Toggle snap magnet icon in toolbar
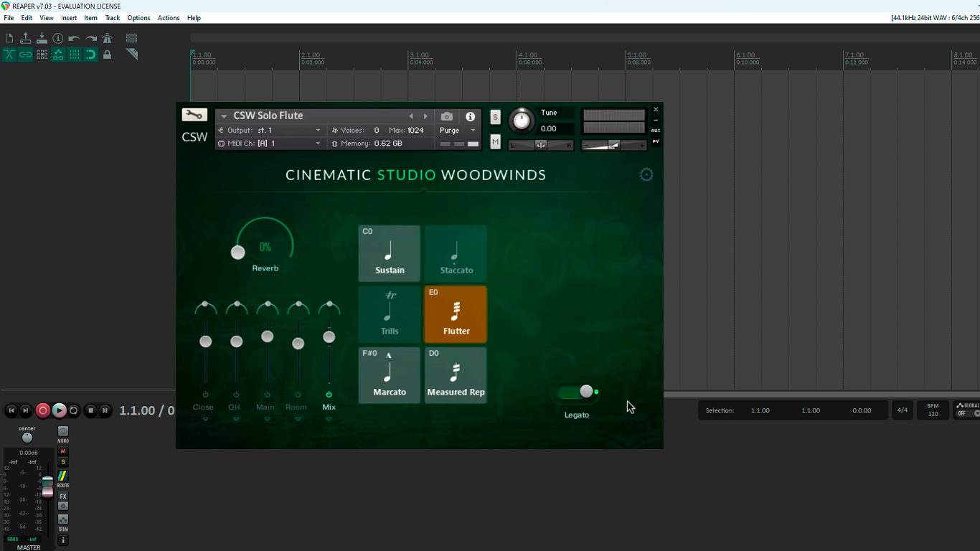The width and height of the screenshot is (980, 551). click(91, 55)
